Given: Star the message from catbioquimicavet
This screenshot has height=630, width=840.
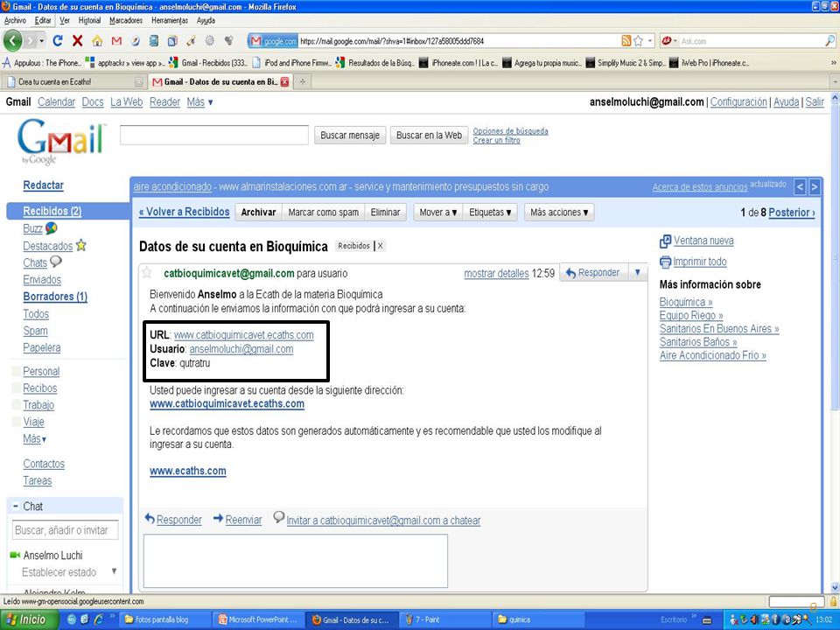Looking at the screenshot, I should (146, 273).
